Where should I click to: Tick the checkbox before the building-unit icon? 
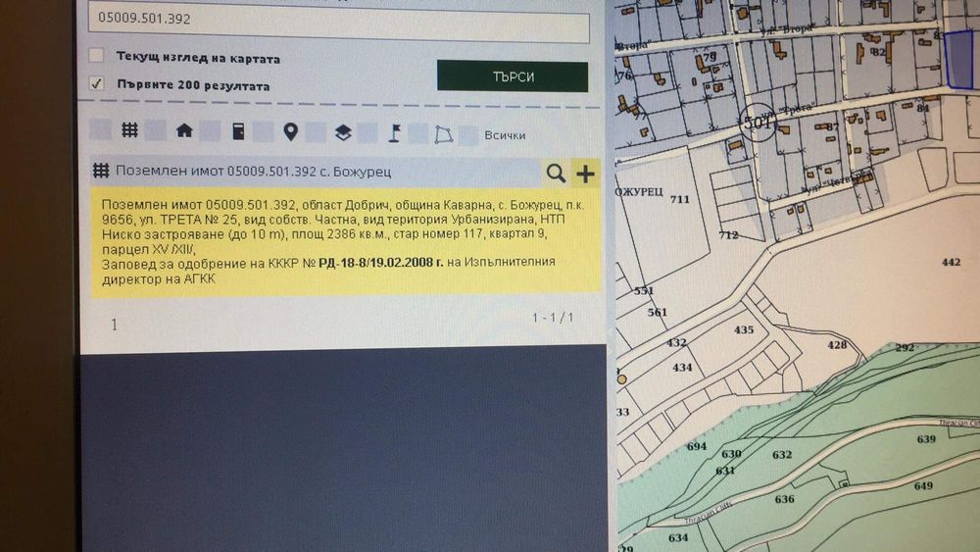[211, 131]
